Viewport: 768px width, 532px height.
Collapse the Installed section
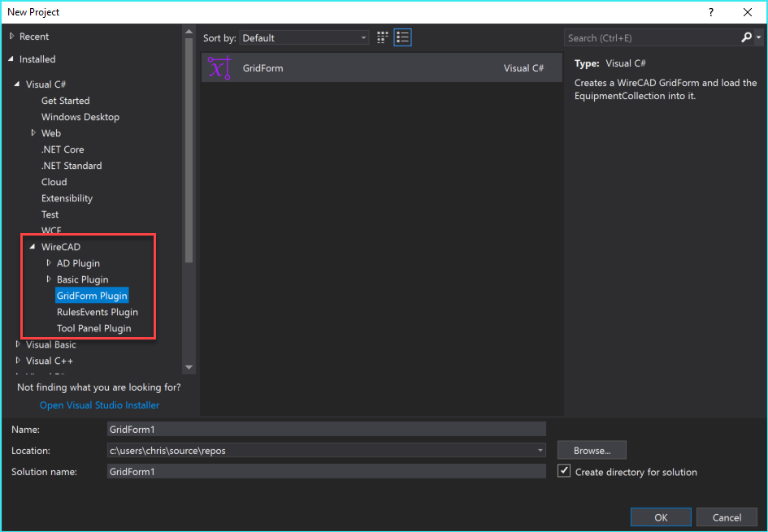pyautogui.click(x=11, y=59)
